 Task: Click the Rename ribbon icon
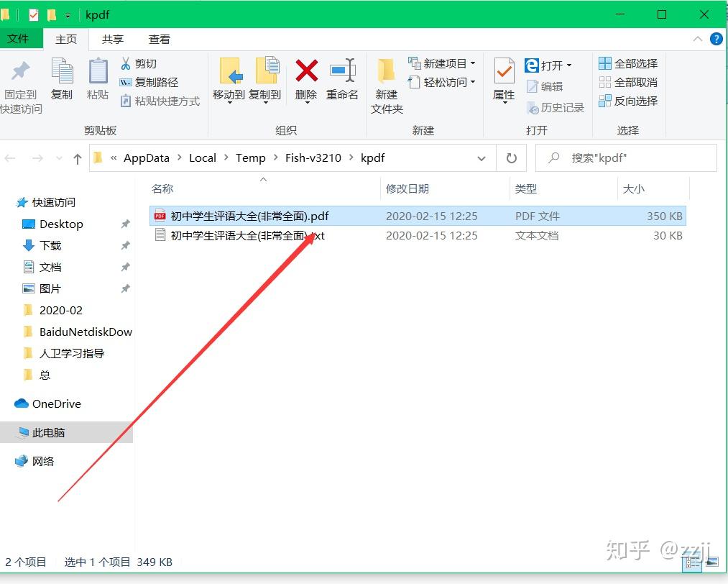coord(342,70)
